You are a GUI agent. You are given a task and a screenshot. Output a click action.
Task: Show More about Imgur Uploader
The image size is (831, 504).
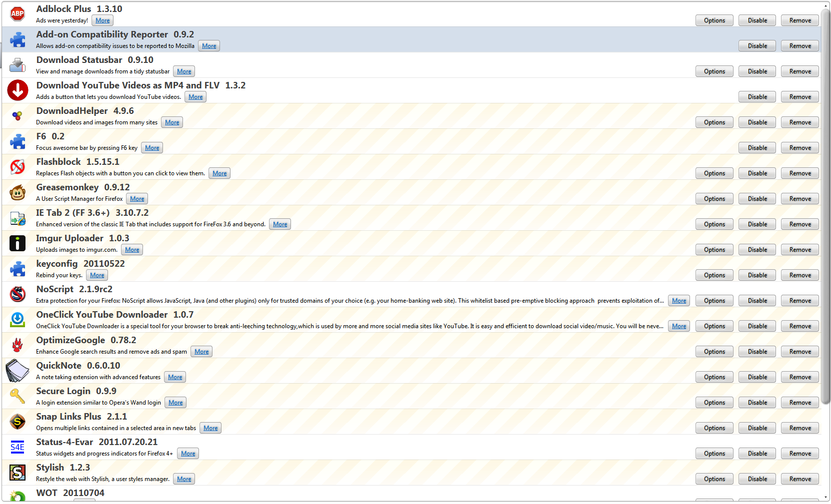click(x=132, y=250)
